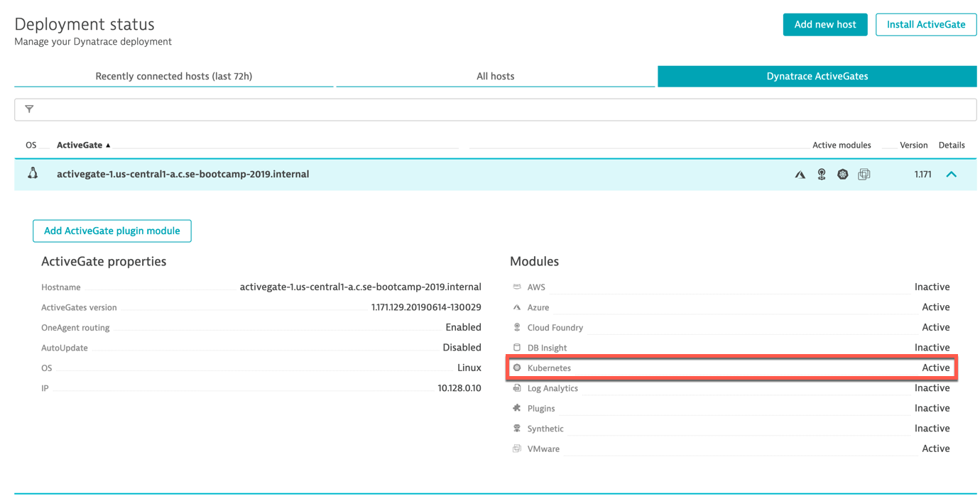Click the Kubernetes wheel icon in row
The height and width of the screenshot is (496, 980).
(x=843, y=174)
